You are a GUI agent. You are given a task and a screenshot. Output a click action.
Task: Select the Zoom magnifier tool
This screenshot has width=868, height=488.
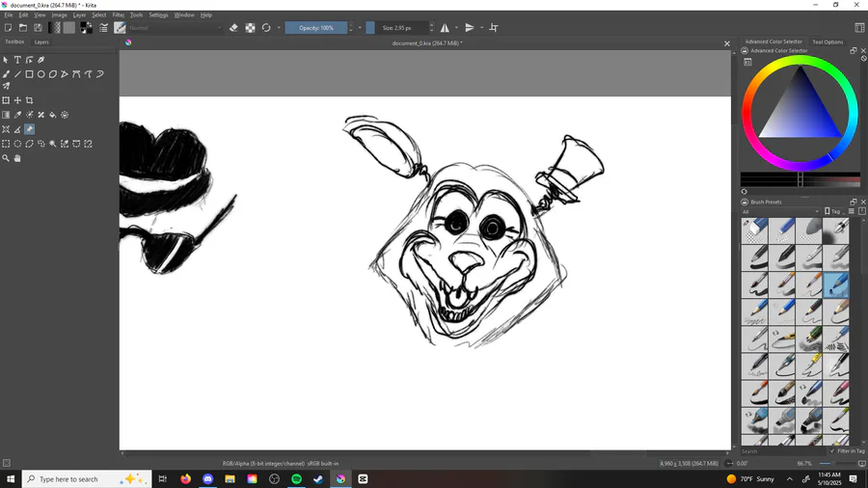point(6,158)
